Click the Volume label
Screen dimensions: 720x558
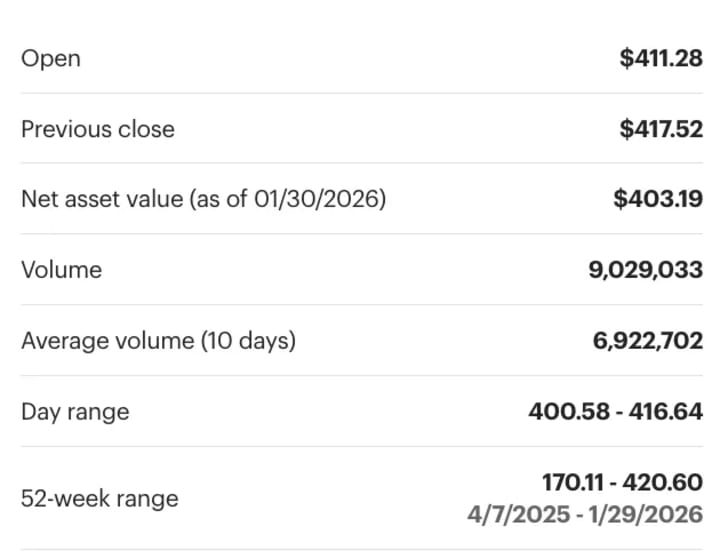coord(61,270)
